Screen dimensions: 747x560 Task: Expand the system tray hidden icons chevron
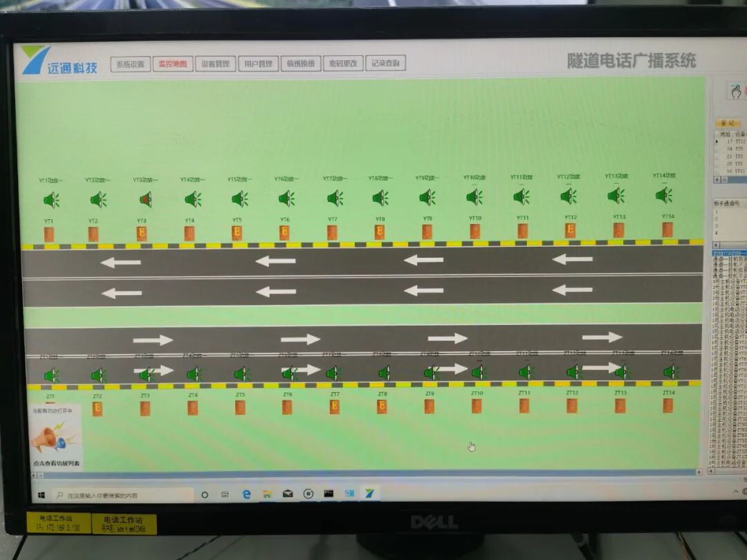[735, 491]
